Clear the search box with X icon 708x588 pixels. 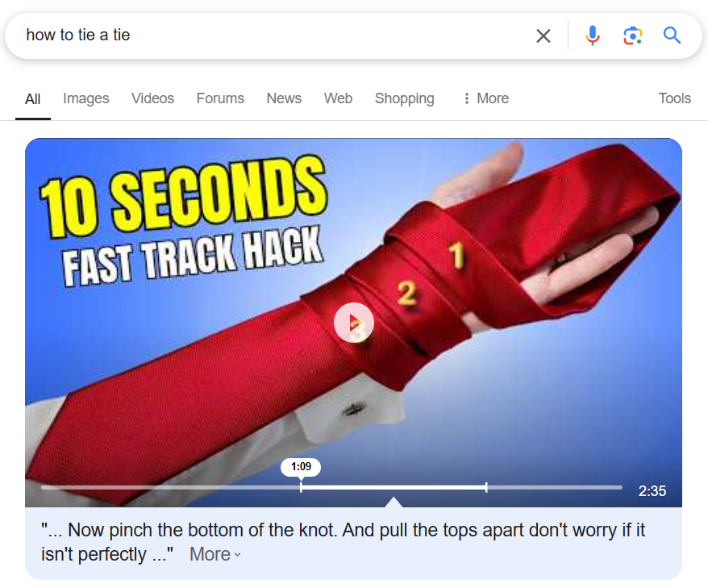click(x=543, y=35)
